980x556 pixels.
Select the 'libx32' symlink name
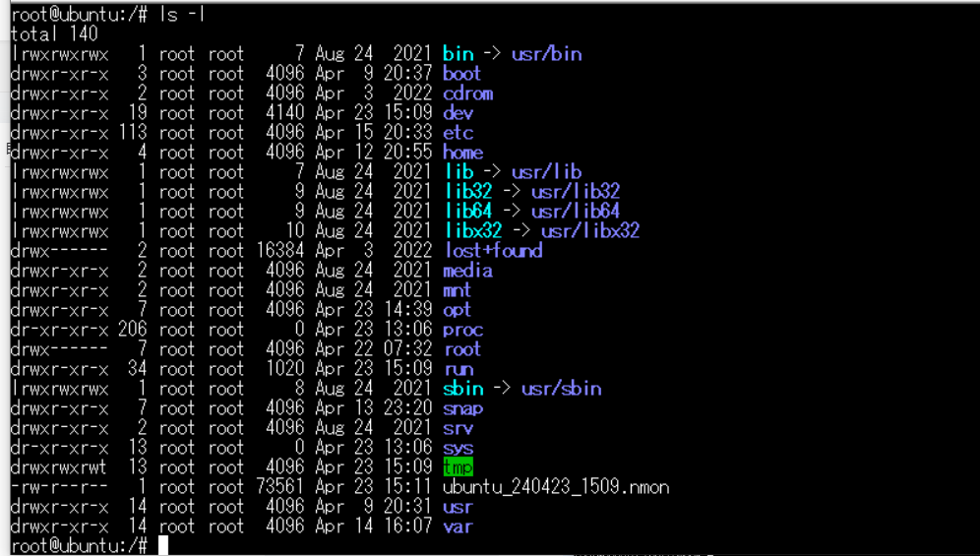473,231
